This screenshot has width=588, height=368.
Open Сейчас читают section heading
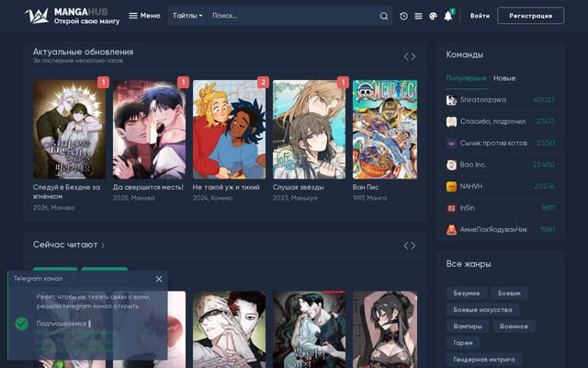69,245
